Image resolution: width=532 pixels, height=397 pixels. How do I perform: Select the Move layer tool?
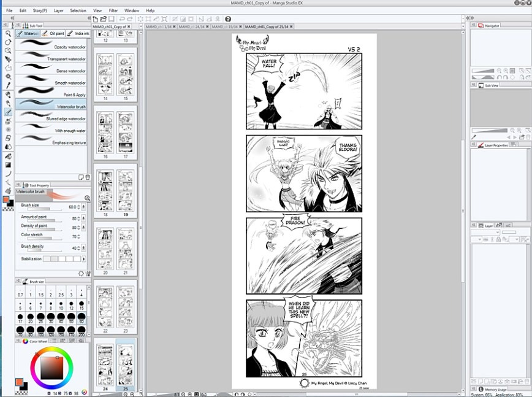8,59
